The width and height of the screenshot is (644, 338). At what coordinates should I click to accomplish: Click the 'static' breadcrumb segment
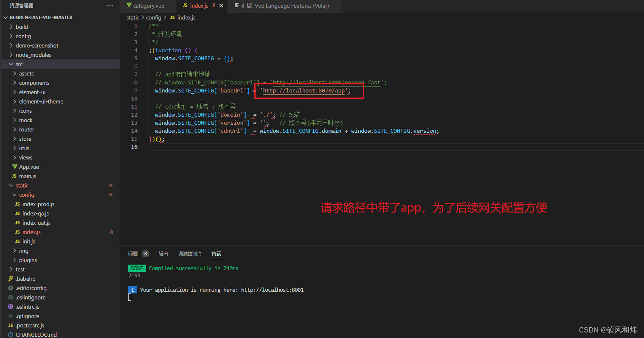[133, 17]
